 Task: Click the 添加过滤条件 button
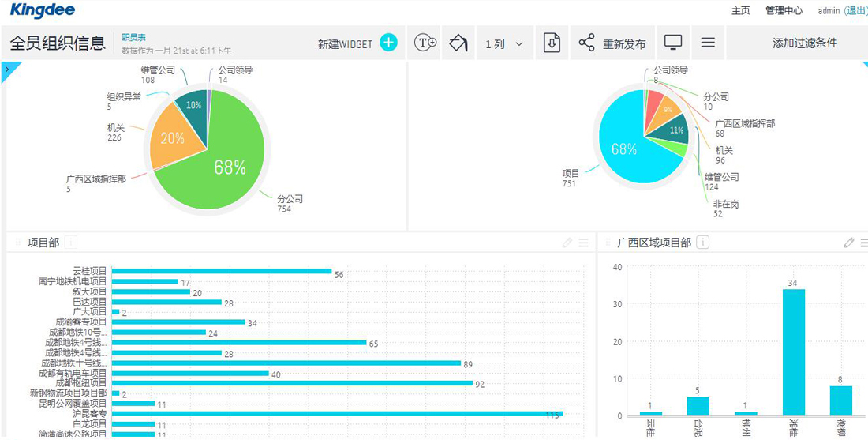pos(804,43)
